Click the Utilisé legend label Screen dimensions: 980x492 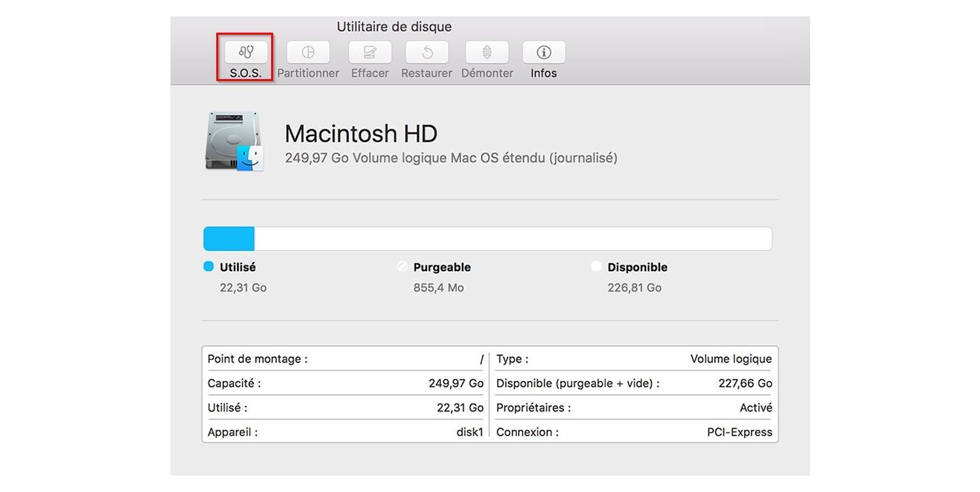click(x=238, y=267)
